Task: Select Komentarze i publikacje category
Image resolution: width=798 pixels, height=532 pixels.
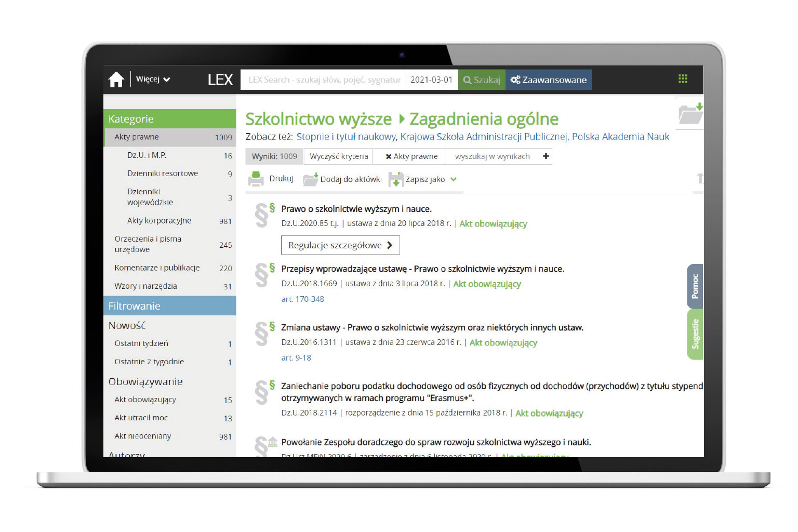Action: click(157, 268)
